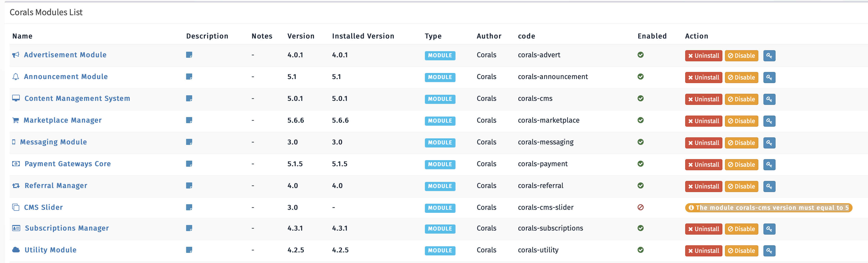Uninstall the Payment Gateways Core module
This screenshot has height=263, width=868.
click(704, 164)
